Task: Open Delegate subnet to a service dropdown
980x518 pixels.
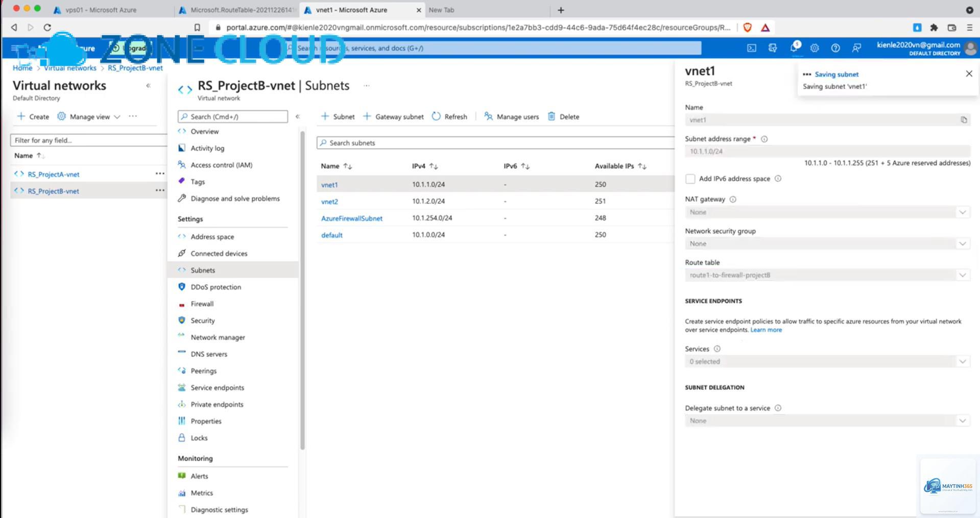Action: [827, 421]
